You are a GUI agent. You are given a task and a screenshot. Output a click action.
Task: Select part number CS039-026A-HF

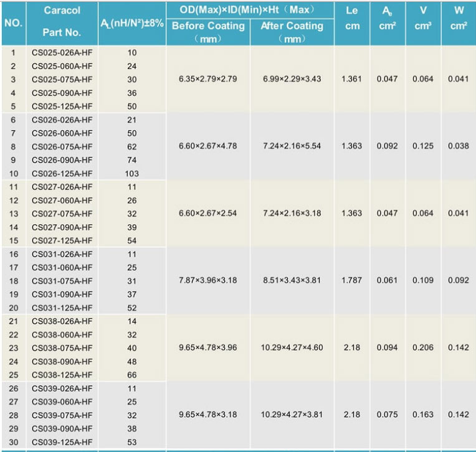click(x=62, y=388)
